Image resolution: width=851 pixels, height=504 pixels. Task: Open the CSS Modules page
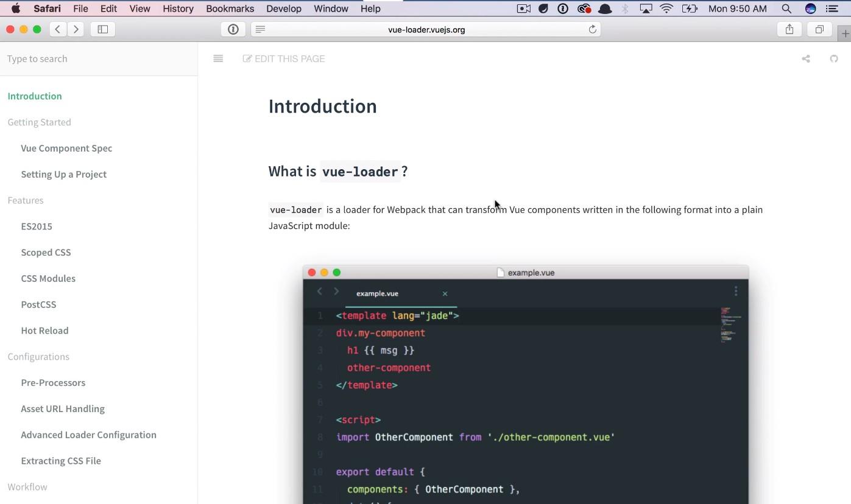pyautogui.click(x=48, y=279)
